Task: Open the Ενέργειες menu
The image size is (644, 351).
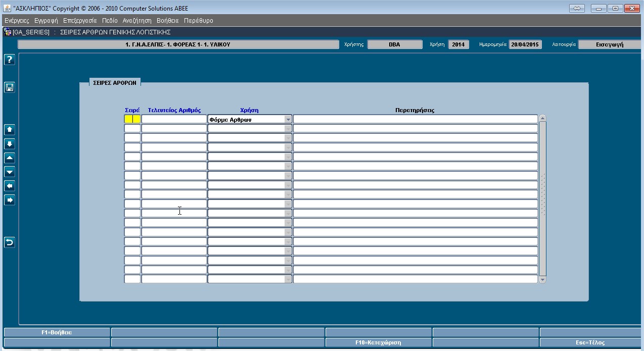Action: 17,21
